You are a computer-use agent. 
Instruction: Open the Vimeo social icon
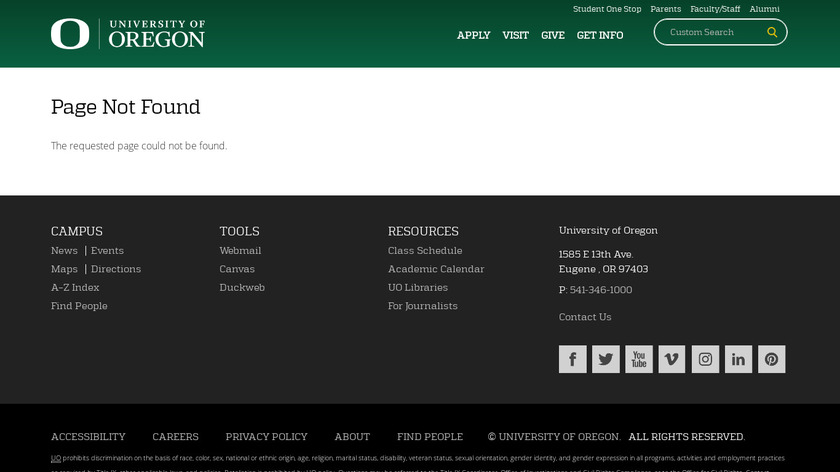point(672,359)
